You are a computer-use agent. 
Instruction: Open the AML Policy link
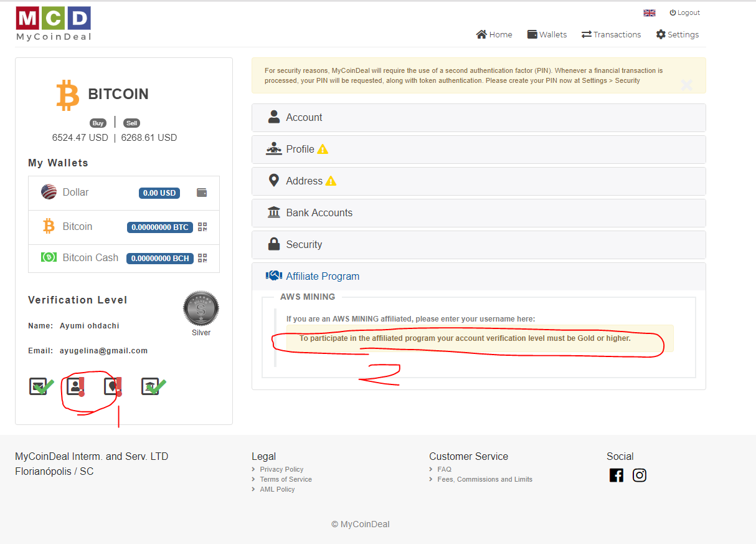277,489
